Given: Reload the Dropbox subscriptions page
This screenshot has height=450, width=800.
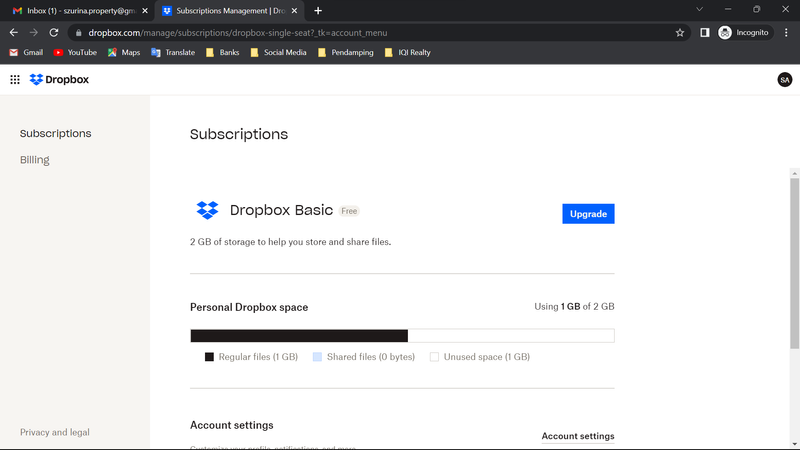Looking at the screenshot, I should pos(54,33).
